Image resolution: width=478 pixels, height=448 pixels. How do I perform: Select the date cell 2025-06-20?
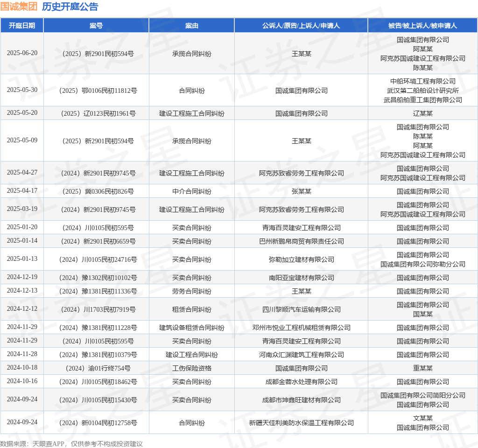click(22, 53)
